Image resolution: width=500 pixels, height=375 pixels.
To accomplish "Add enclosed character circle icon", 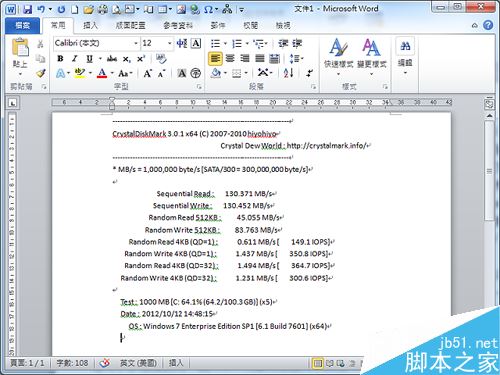I will [x=196, y=73].
